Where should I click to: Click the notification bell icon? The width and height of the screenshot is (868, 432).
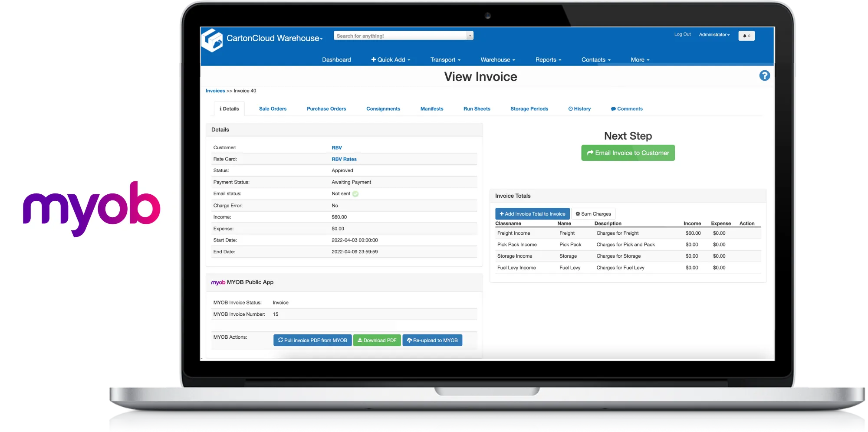(x=746, y=36)
